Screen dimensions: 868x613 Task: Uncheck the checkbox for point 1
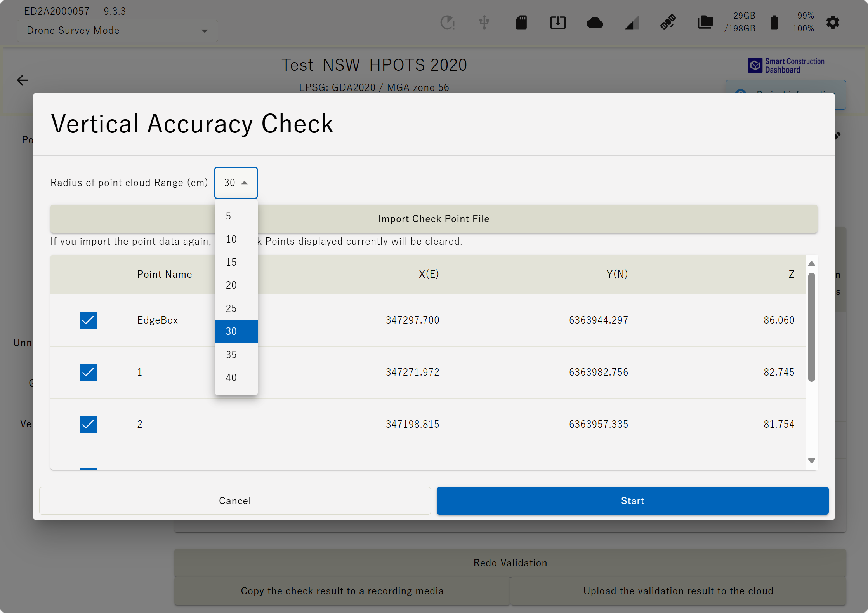point(88,372)
